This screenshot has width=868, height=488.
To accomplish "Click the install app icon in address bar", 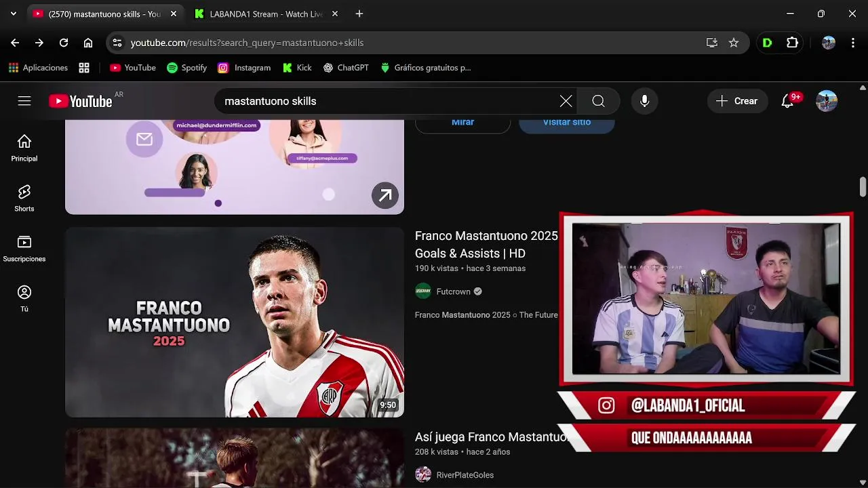I will [x=712, y=43].
